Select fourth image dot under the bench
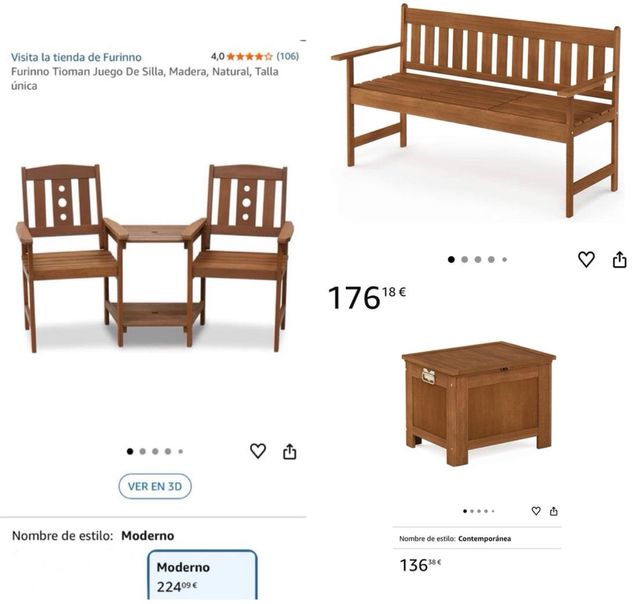This screenshot has height=604, width=640. coord(491,260)
